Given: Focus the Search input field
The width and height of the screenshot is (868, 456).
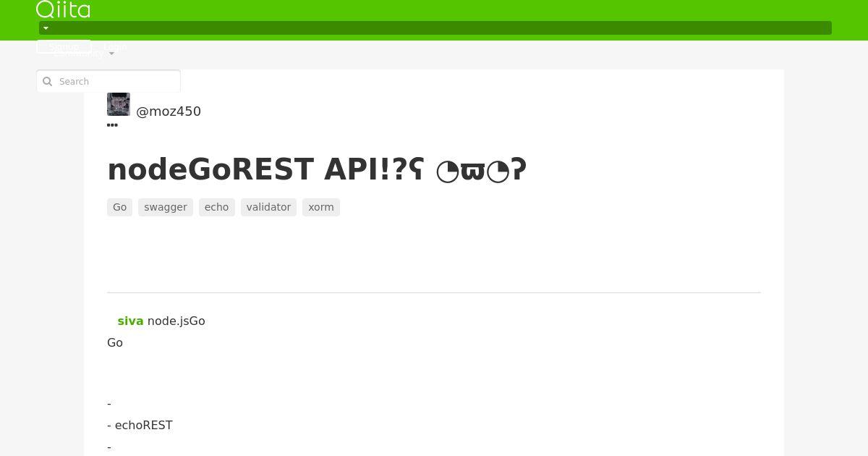Looking at the screenshot, I should click(x=109, y=81).
